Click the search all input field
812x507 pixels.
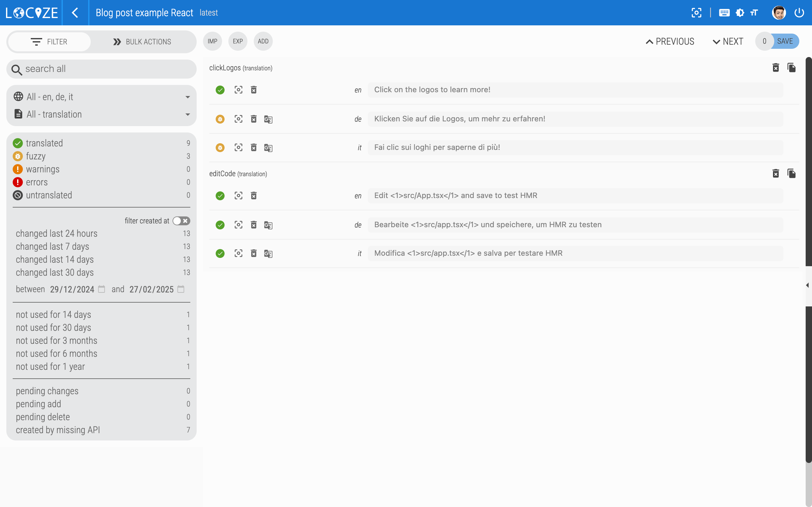click(101, 69)
